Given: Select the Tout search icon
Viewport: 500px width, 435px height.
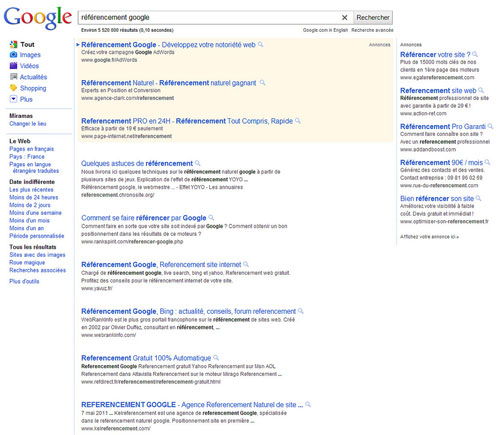Looking at the screenshot, I should 13,44.
